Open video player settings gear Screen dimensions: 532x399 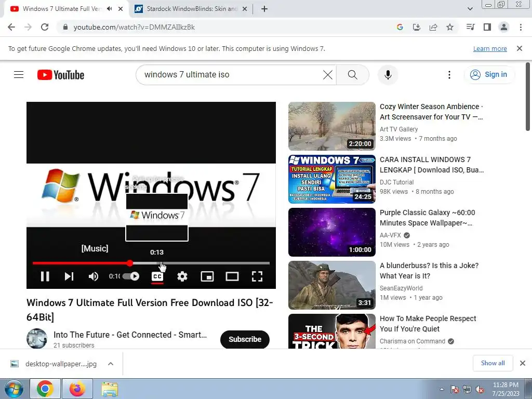[182, 276]
